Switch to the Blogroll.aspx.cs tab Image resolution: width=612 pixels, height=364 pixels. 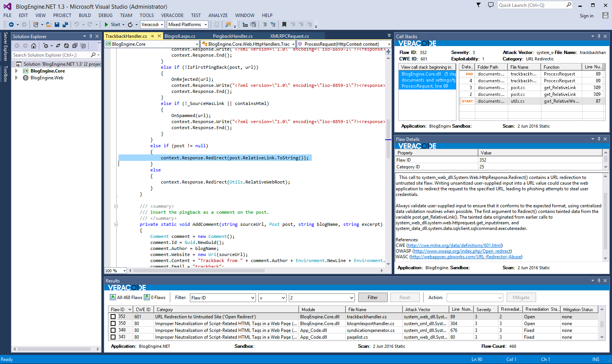[180, 36]
